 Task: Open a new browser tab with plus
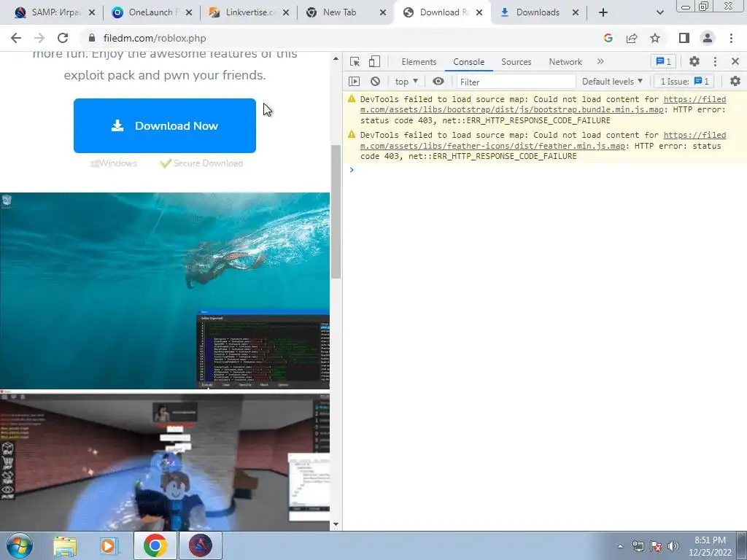coord(603,12)
